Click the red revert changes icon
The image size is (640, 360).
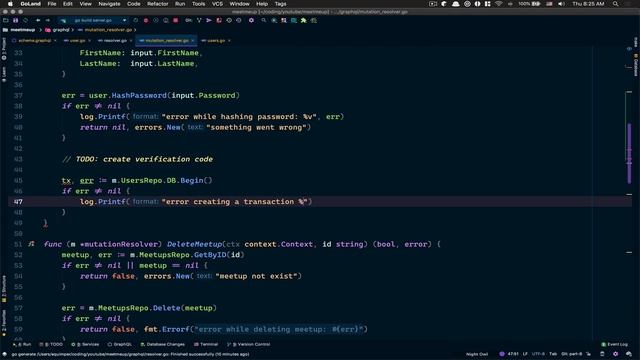click(x=219, y=20)
